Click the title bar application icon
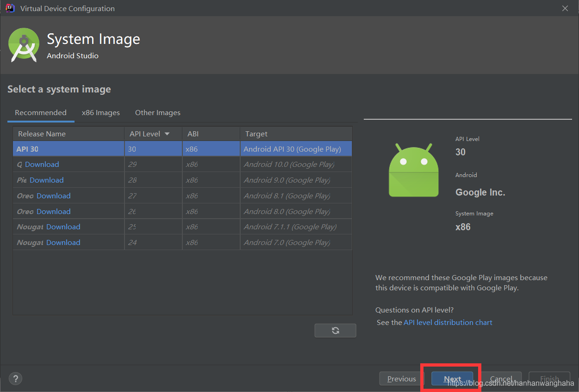Screen dimensions: 579x392 (9, 8)
